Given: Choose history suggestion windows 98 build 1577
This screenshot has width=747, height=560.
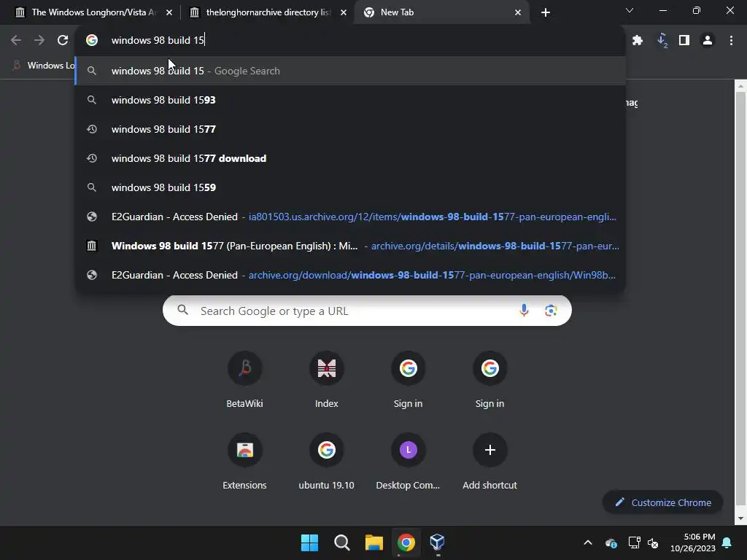Looking at the screenshot, I should click(x=350, y=129).
